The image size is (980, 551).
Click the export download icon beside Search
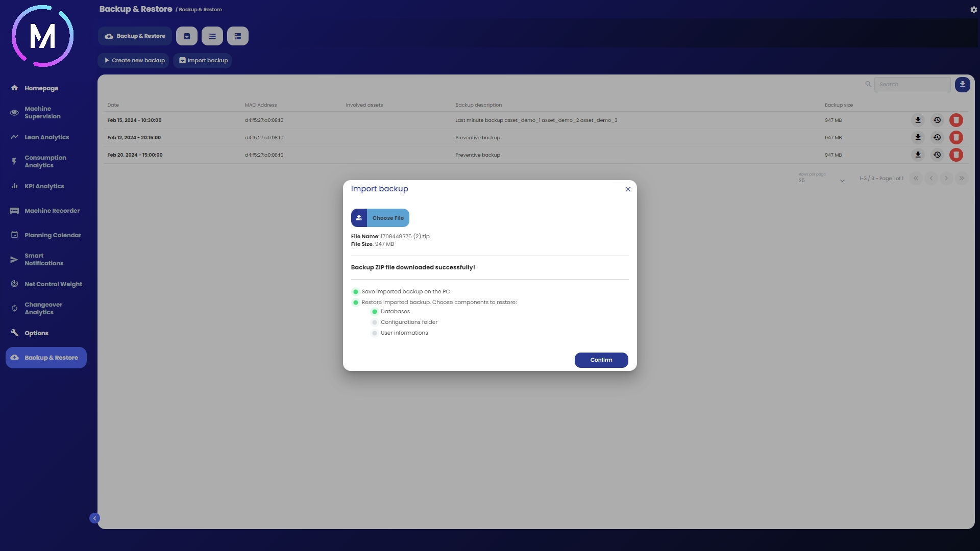[x=962, y=85]
